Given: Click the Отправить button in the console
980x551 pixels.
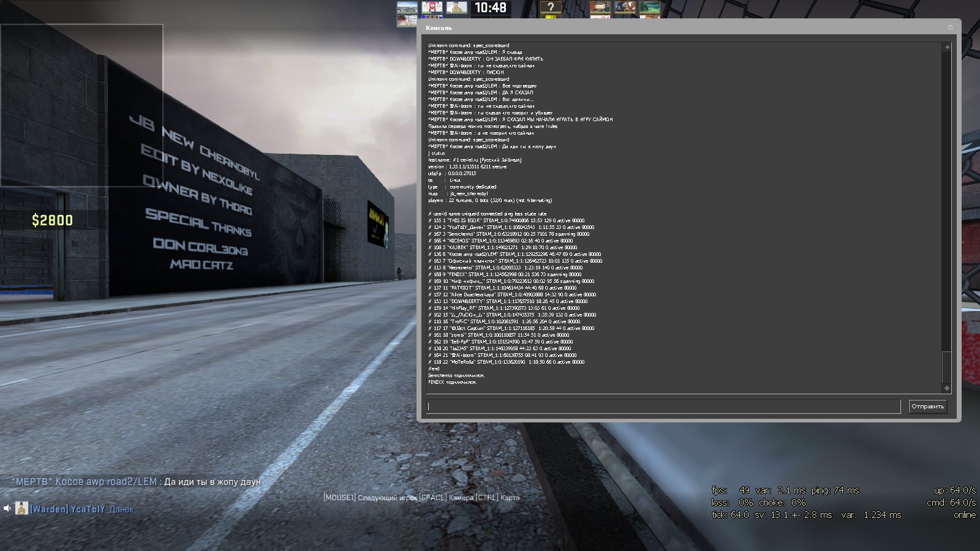Looking at the screenshot, I should point(927,407).
